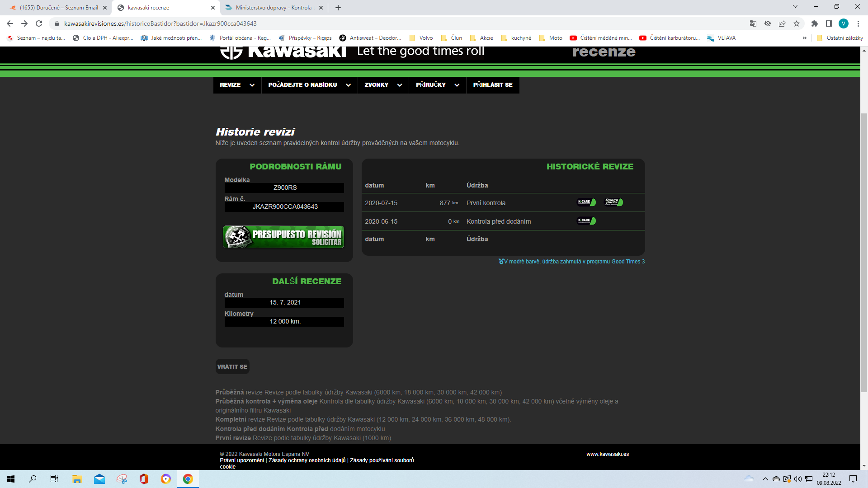Open Office app on taskbar
The width and height of the screenshot is (868, 488).
tap(144, 479)
